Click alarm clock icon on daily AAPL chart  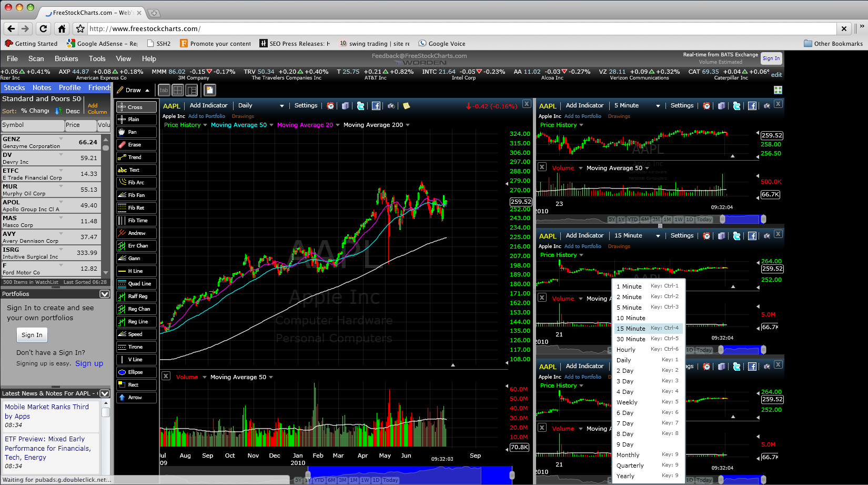(x=330, y=106)
